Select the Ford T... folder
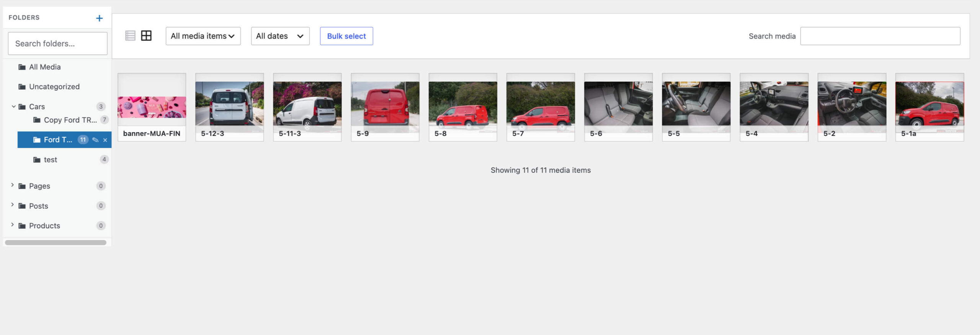The width and height of the screenshot is (980, 335). (58, 140)
